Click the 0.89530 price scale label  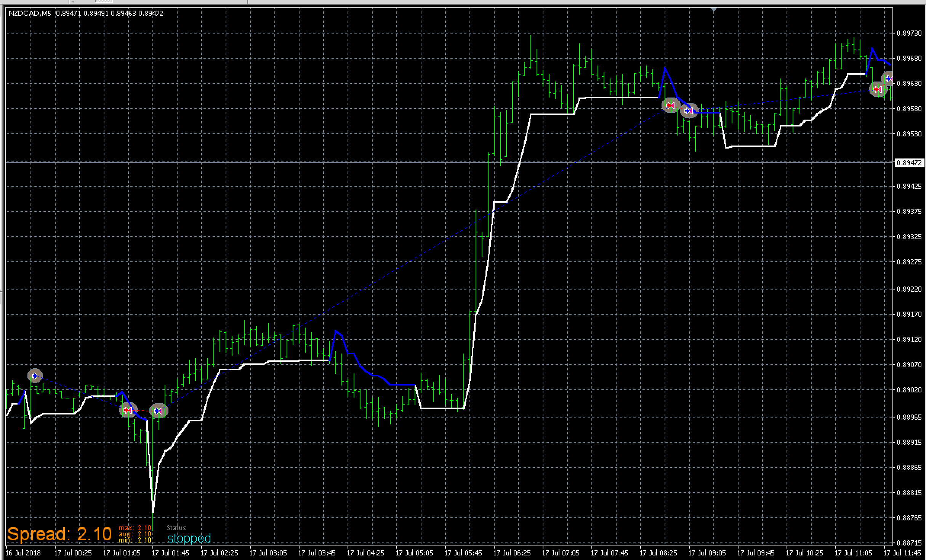click(x=909, y=134)
